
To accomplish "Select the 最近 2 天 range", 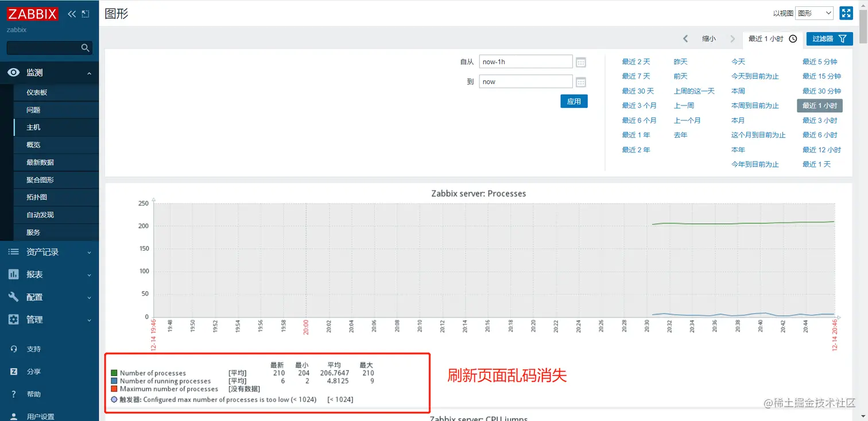I will (x=636, y=61).
